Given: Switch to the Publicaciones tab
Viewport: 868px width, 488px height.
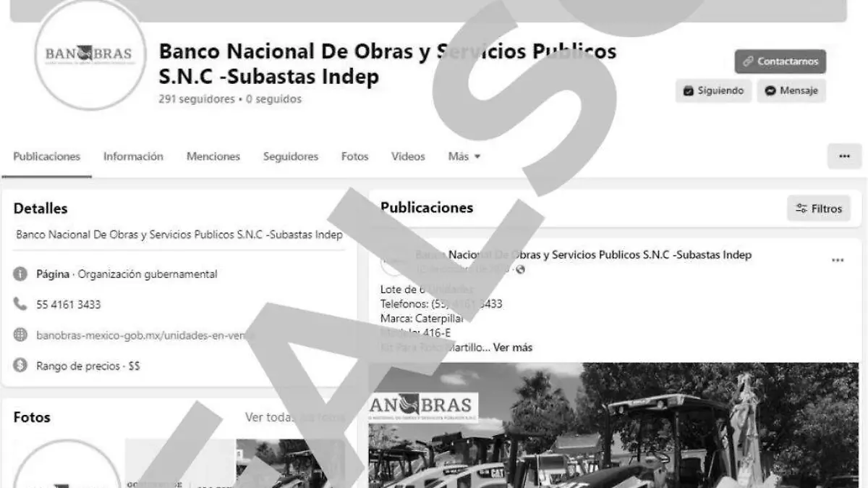Looking at the screenshot, I should (47, 156).
